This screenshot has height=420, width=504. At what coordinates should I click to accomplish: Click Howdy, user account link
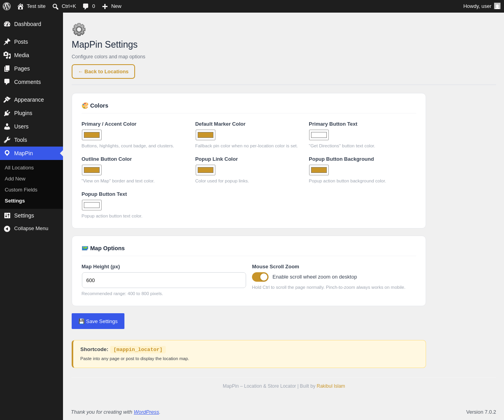point(482,6)
